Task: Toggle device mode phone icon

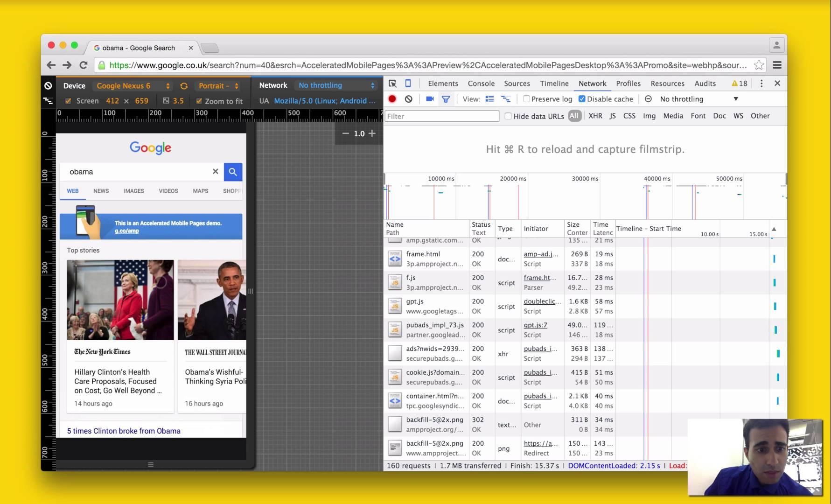Action: [408, 84]
